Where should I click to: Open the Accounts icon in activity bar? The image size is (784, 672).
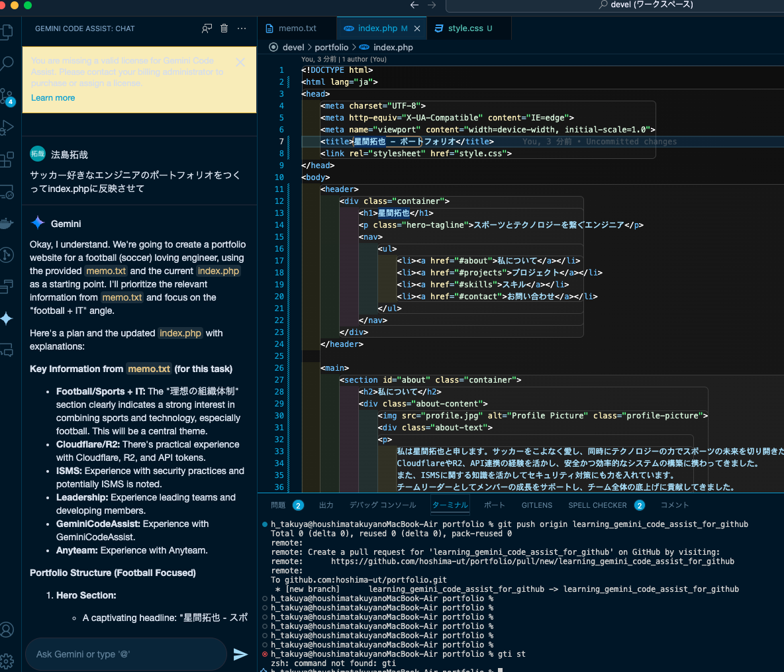pos(7,630)
